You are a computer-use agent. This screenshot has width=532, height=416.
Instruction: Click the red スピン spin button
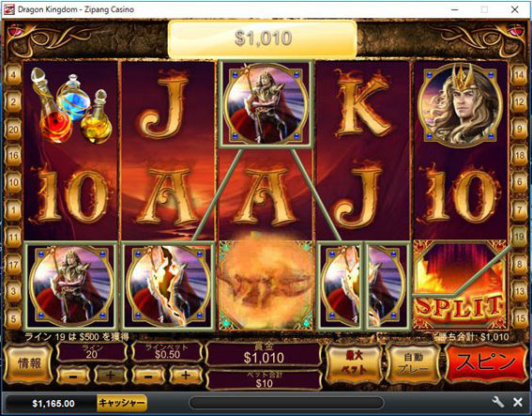(486, 362)
